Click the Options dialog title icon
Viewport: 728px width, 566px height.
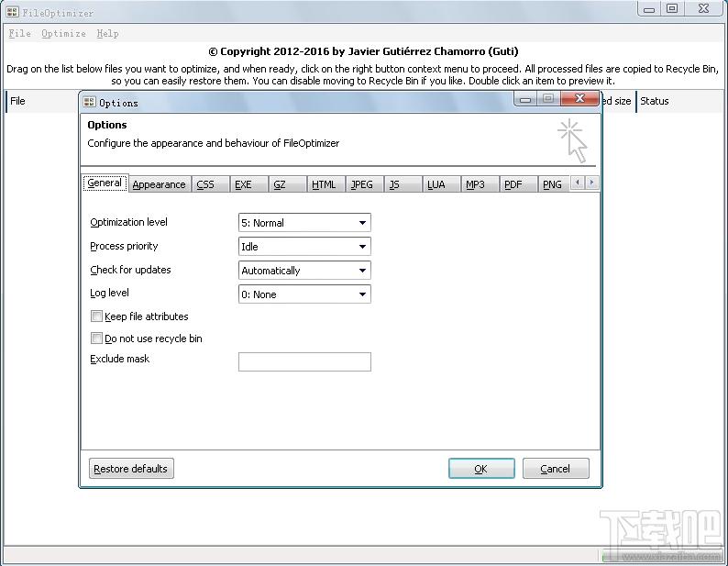(x=89, y=102)
